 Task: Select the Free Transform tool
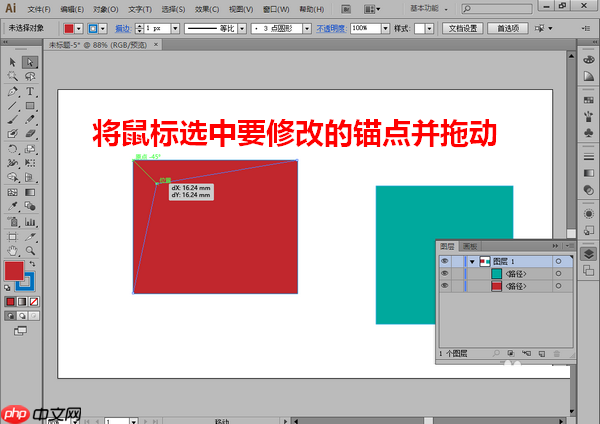(30, 163)
